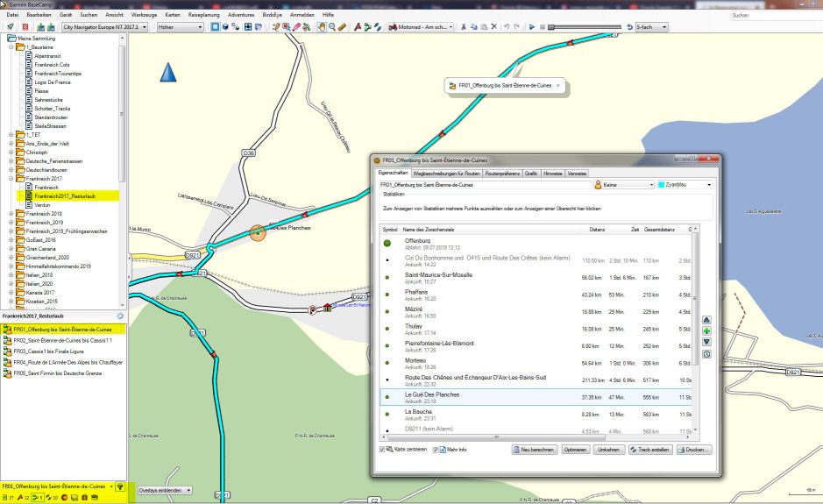Select FR03_Cassis1 bis Finale Ligure route

coord(48,351)
